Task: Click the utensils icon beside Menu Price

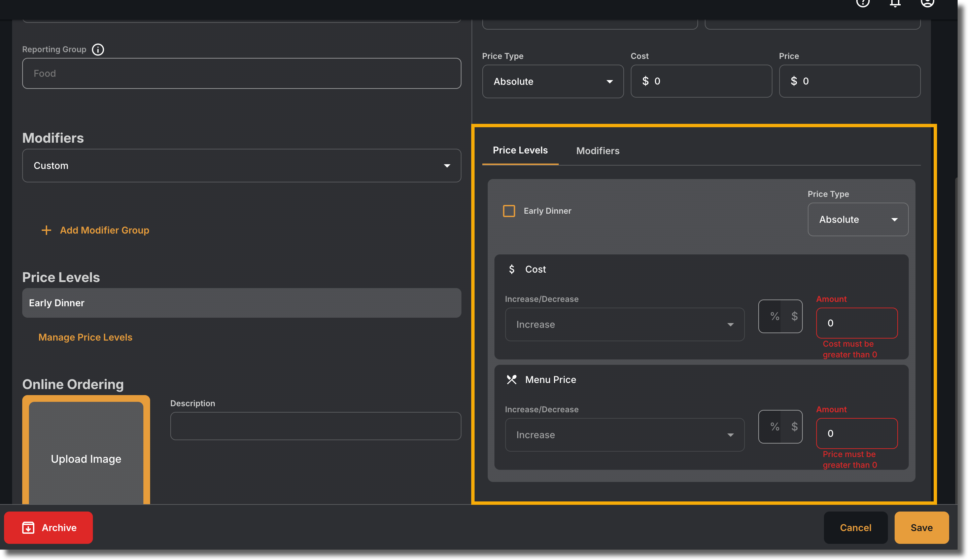Action: pyautogui.click(x=512, y=380)
